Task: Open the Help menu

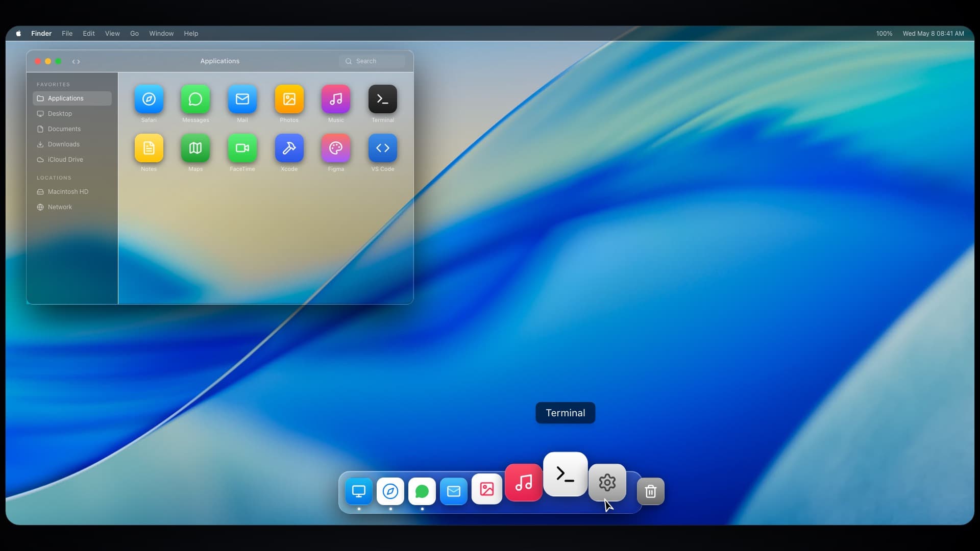Action: tap(191, 34)
